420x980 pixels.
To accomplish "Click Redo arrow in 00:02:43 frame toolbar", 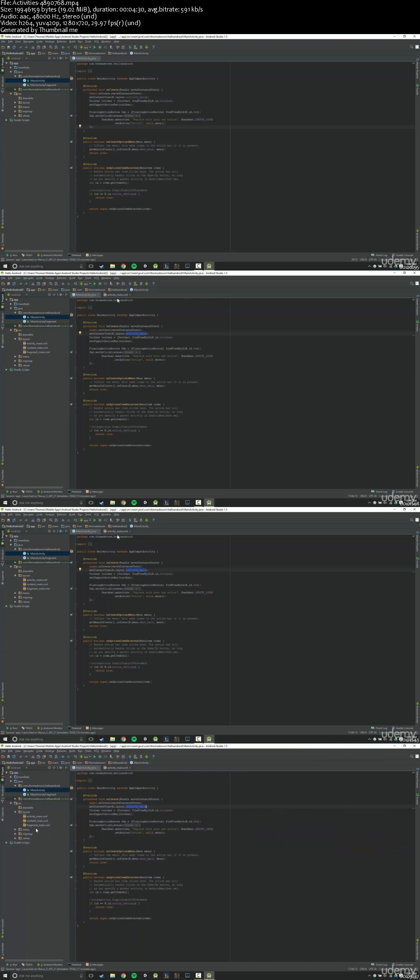I will [26, 520].
